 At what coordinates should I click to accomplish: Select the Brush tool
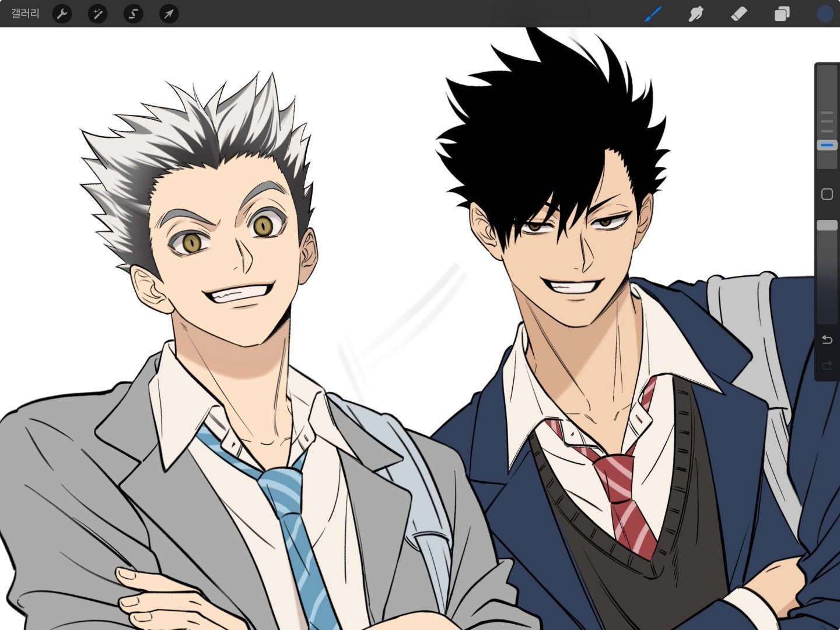click(653, 13)
